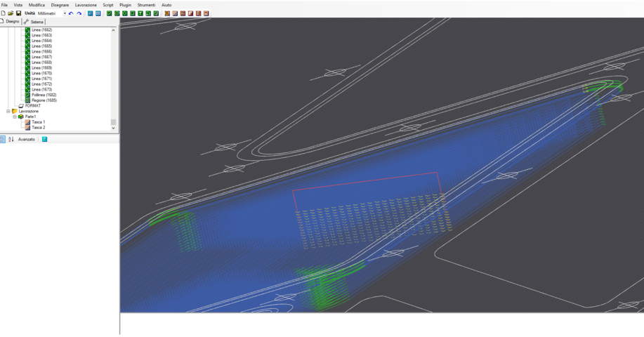Click the fifth machining operation icon
Screen dimensions: 644x337
(x=198, y=13)
